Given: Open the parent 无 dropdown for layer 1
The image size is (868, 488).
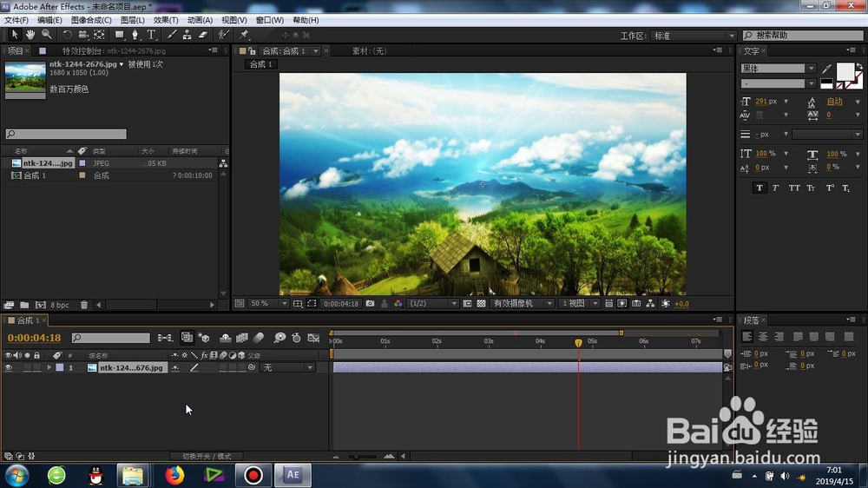Looking at the screenshot, I should (x=288, y=367).
